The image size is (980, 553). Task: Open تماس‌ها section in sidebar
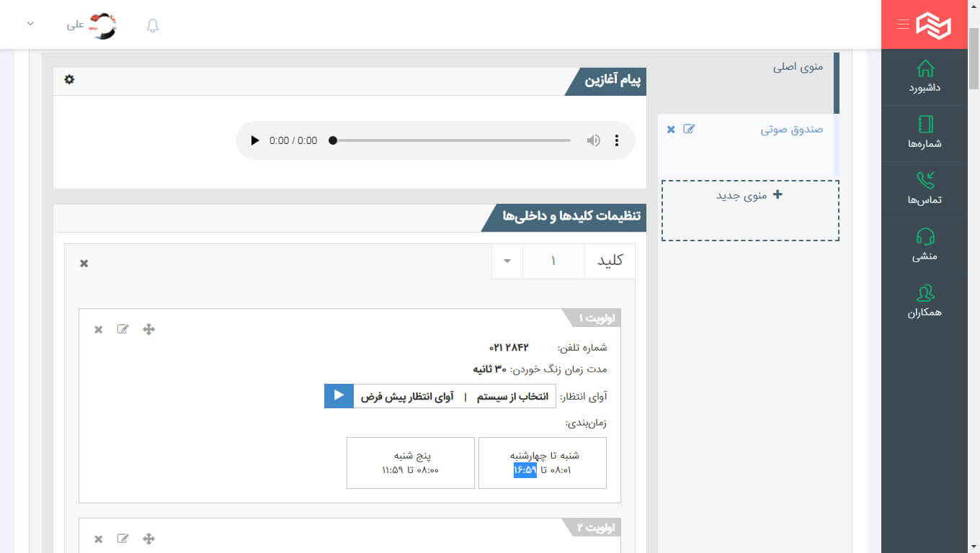coord(925,189)
